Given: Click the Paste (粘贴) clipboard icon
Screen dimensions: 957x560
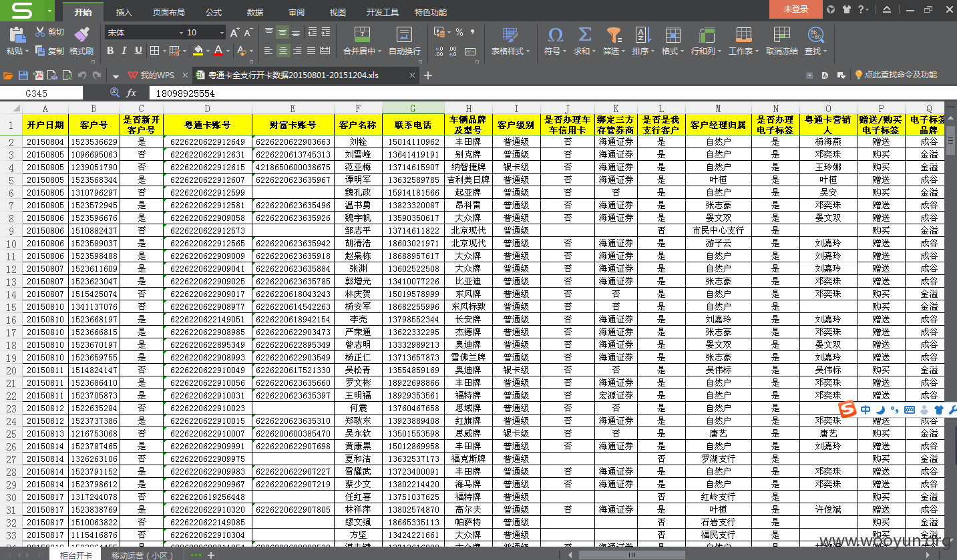Looking at the screenshot, I should pos(17,35).
